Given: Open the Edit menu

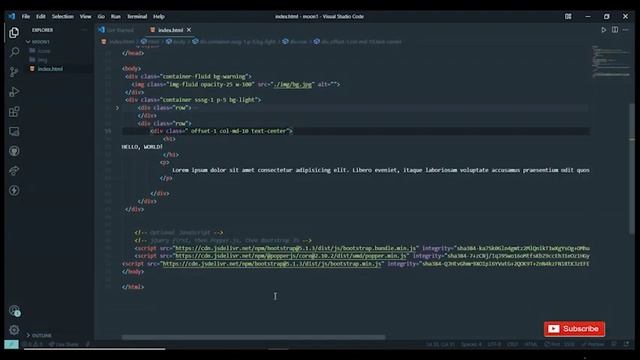Looking at the screenshot, I should pyautogui.click(x=41, y=16).
